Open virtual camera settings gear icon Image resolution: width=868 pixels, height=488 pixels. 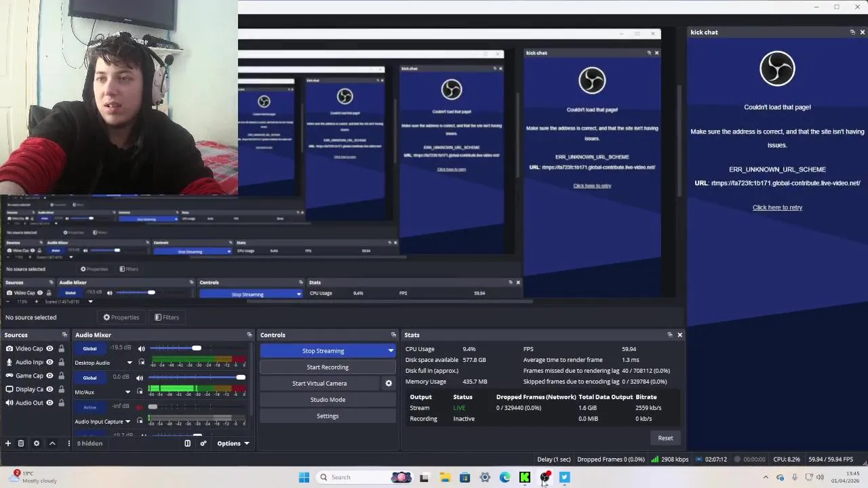(389, 383)
